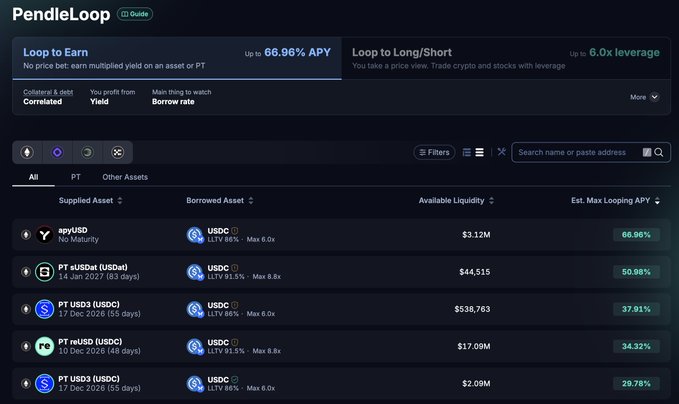Click the 6.0x leverage headline text

(624, 52)
